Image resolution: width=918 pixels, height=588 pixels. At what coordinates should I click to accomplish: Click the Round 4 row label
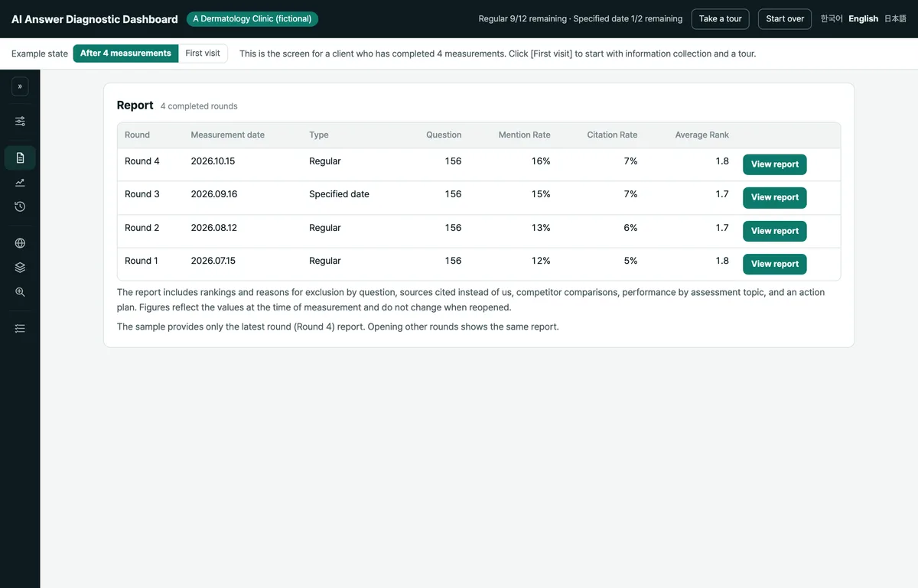click(142, 161)
